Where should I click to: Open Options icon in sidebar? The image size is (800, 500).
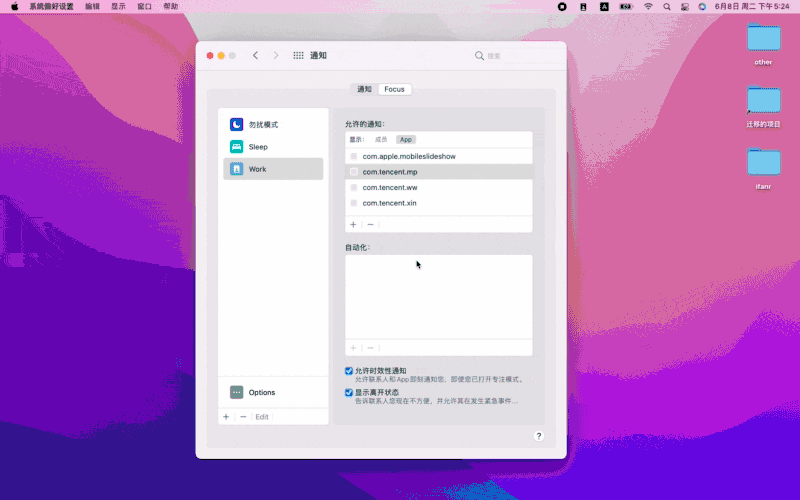[236, 392]
